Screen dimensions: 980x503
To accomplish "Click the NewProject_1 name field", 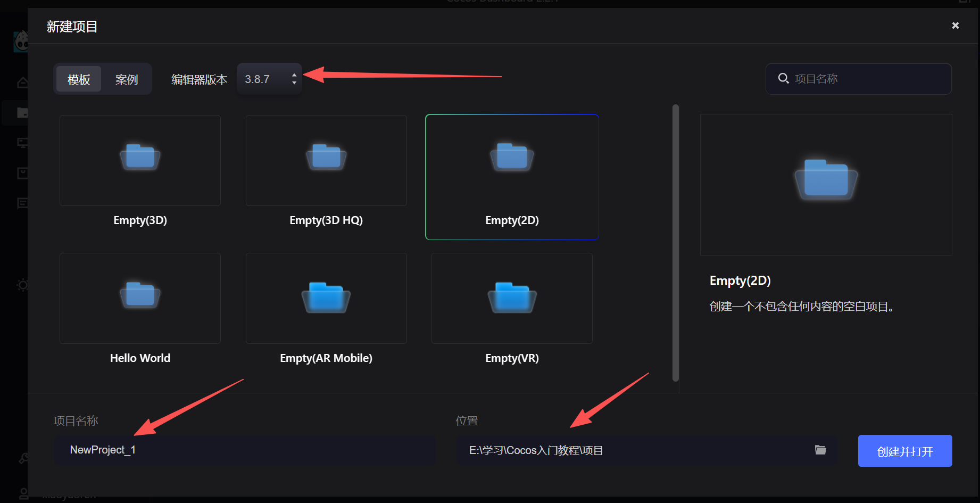I will [x=245, y=450].
